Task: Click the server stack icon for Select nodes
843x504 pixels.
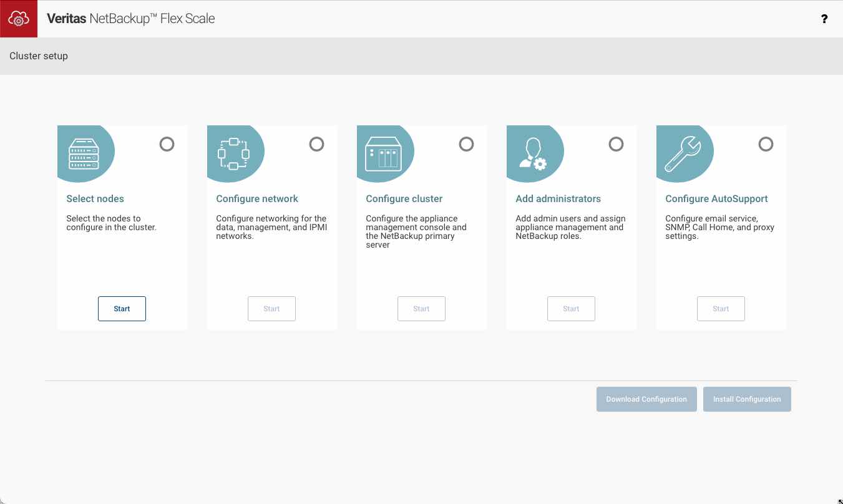Action: (84, 153)
